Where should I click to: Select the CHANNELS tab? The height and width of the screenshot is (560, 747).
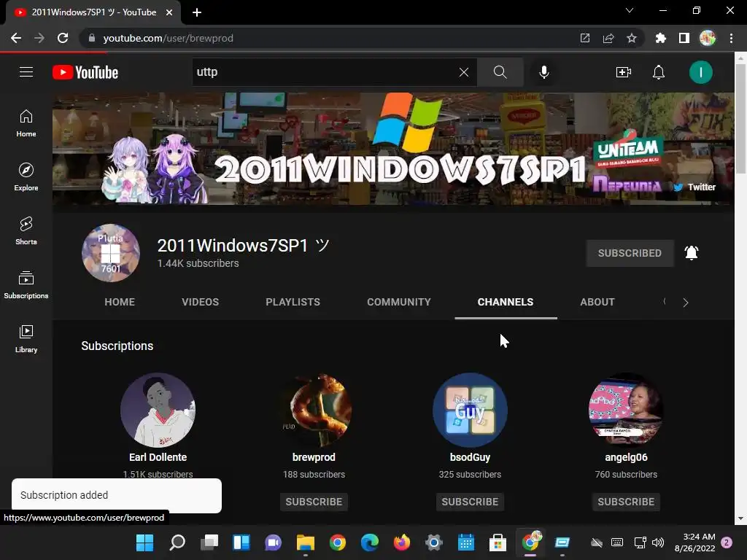[506, 302]
